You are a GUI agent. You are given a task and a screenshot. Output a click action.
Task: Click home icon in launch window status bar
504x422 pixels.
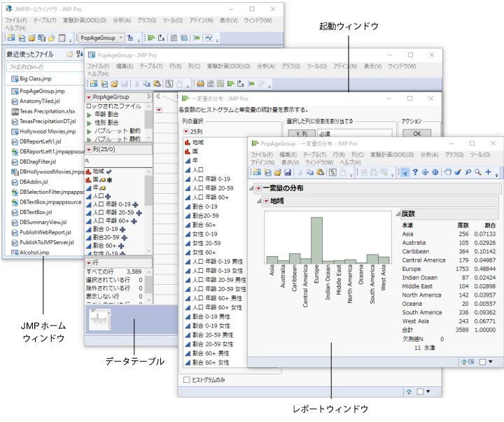[409, 392]
